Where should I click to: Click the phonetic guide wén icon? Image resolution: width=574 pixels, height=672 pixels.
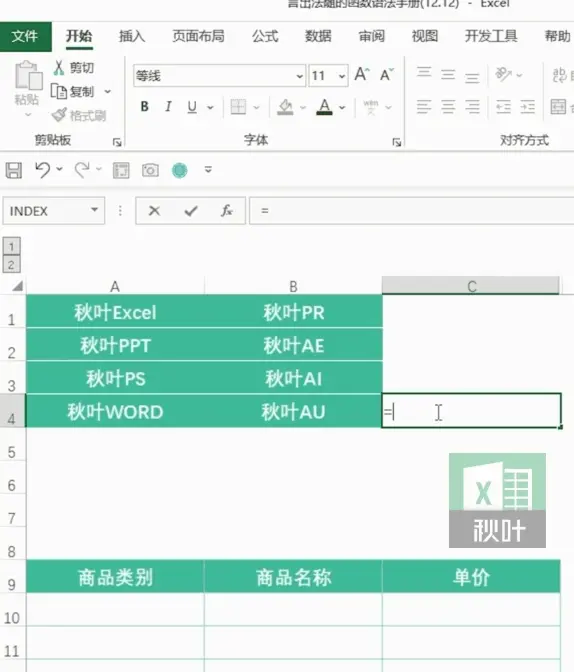tap(371, 107)
